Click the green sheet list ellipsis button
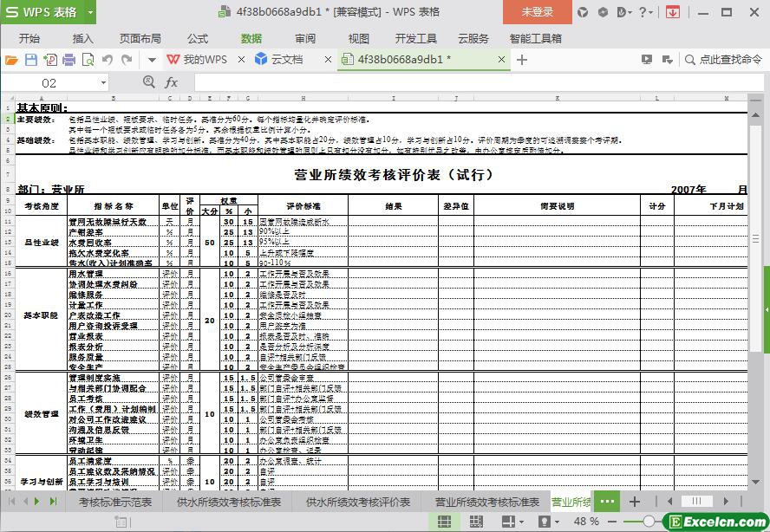 [x=607, y=501]
